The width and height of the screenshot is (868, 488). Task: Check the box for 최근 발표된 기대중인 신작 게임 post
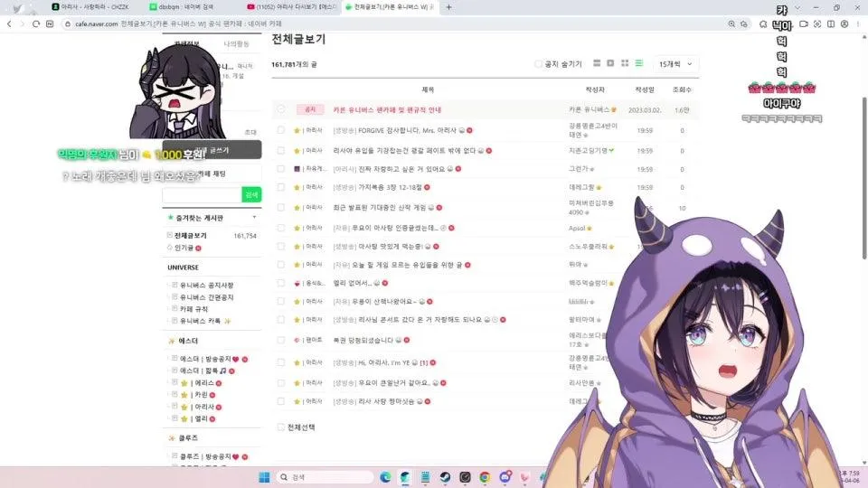coord(280,208)
